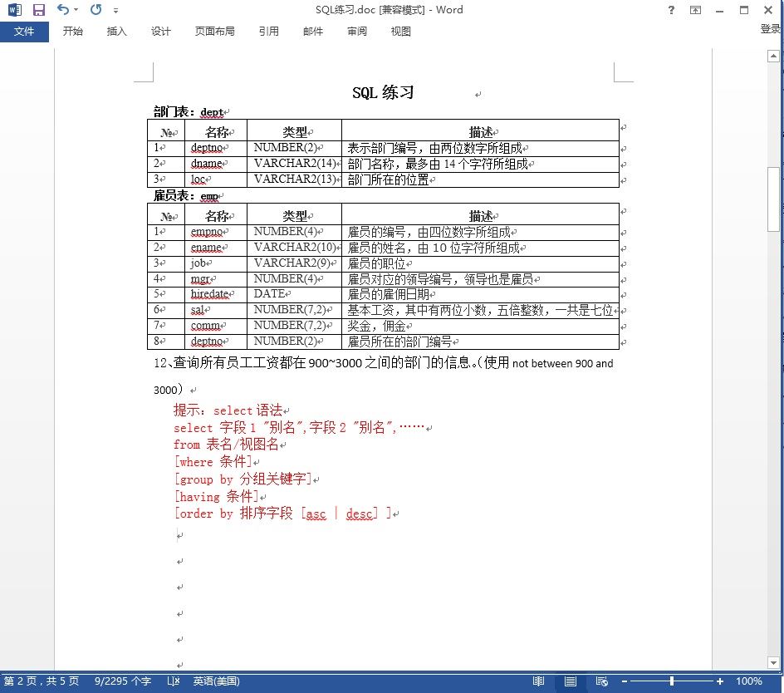Switch to the 引用 (References) tab
Viewport: 784px width, 693px height.
[x=269, y=32]
